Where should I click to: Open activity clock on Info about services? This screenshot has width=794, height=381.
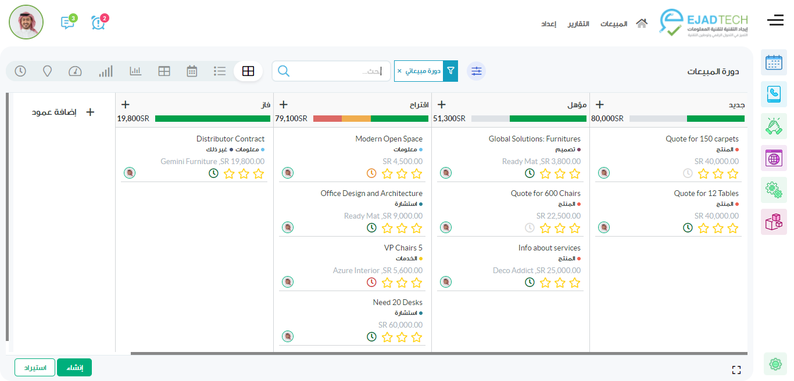[x=530, y=282]
